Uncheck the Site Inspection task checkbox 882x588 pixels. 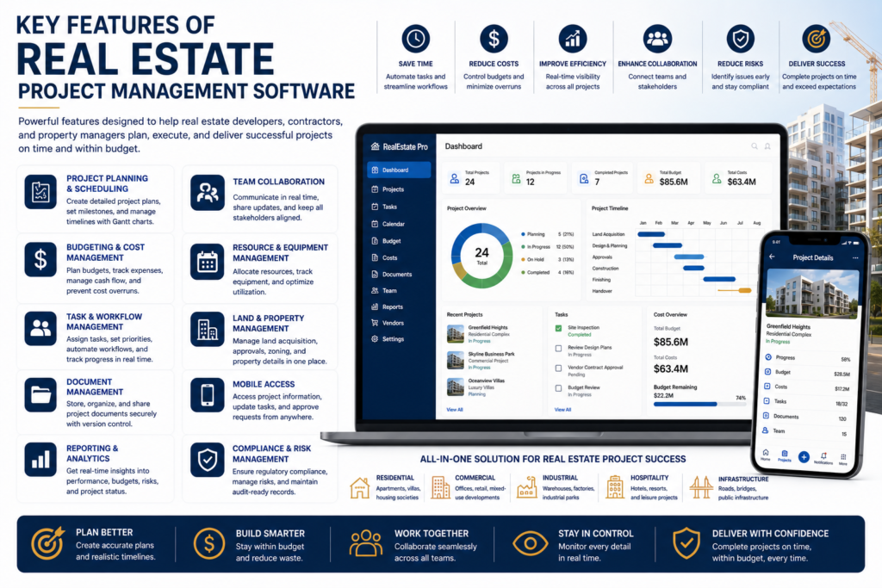[558, 328]
